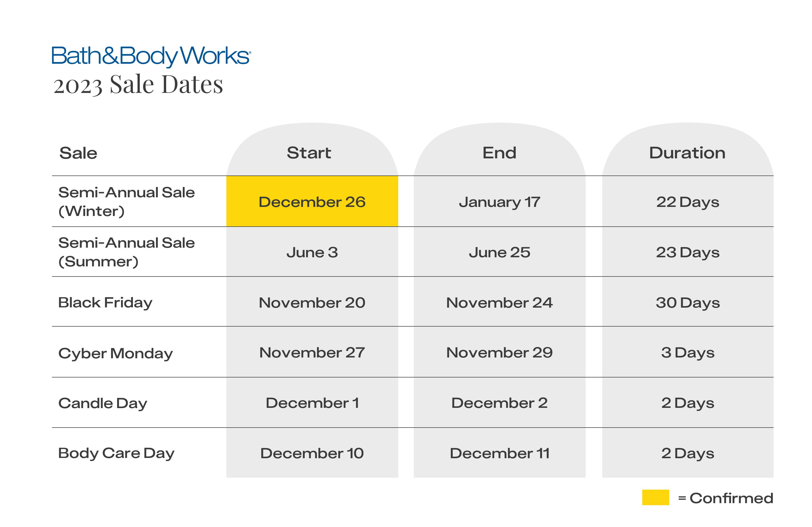This screenshot has width=812, height=527.
Task: Click the yellow Confirmed legend swatch
Action: [x=655, y=497]
